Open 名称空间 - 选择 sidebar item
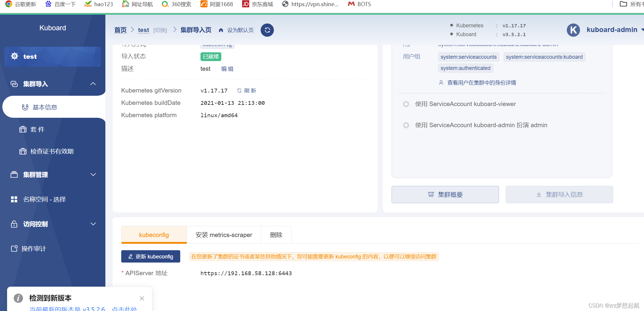This screenshot has width=644, height=311. click(x=44, y=199)
